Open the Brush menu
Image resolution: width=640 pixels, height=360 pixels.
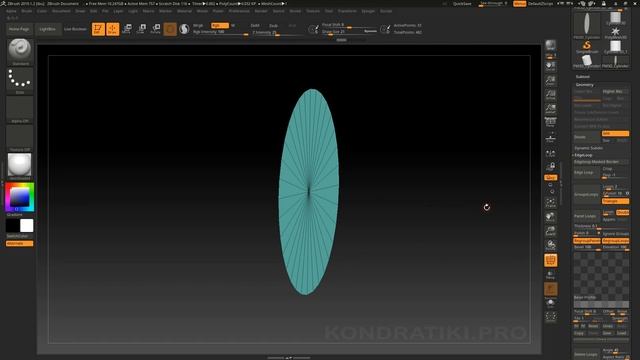click(x=27, y=11)
